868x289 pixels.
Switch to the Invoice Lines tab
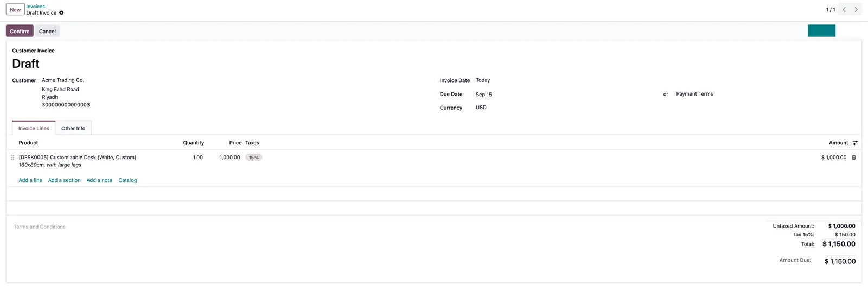34,128
